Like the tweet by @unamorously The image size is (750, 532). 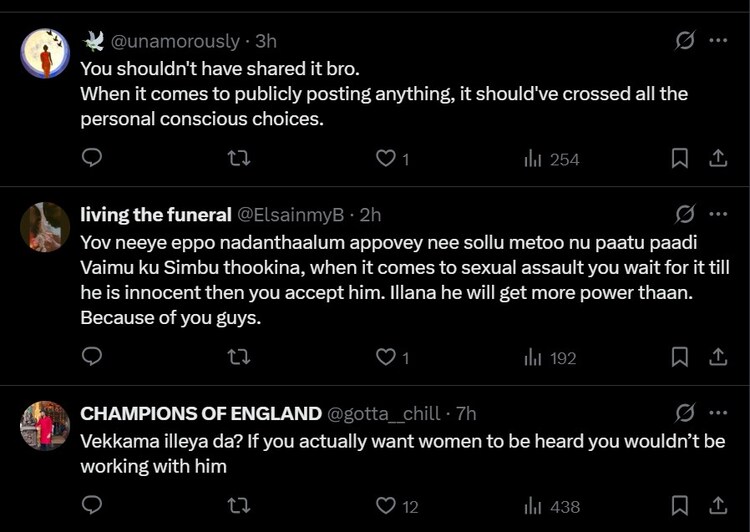click(x=386, y=158)
